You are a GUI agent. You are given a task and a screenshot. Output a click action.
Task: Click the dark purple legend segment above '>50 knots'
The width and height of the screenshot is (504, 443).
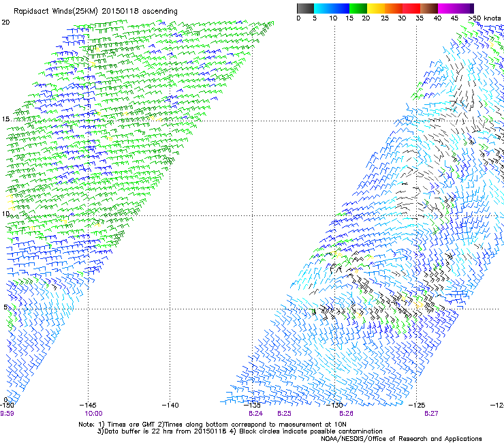pyautogui.click(x=472, y=8)
